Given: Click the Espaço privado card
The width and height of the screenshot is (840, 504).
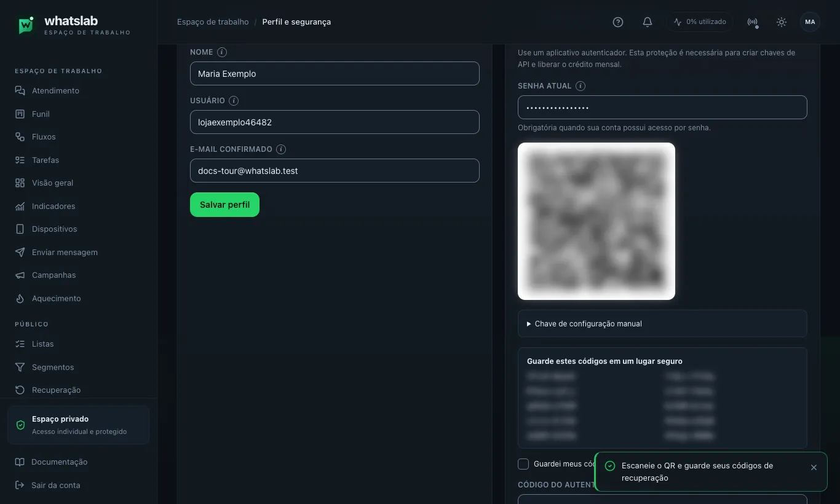Looking at the screenshot, I should point(79,425).
